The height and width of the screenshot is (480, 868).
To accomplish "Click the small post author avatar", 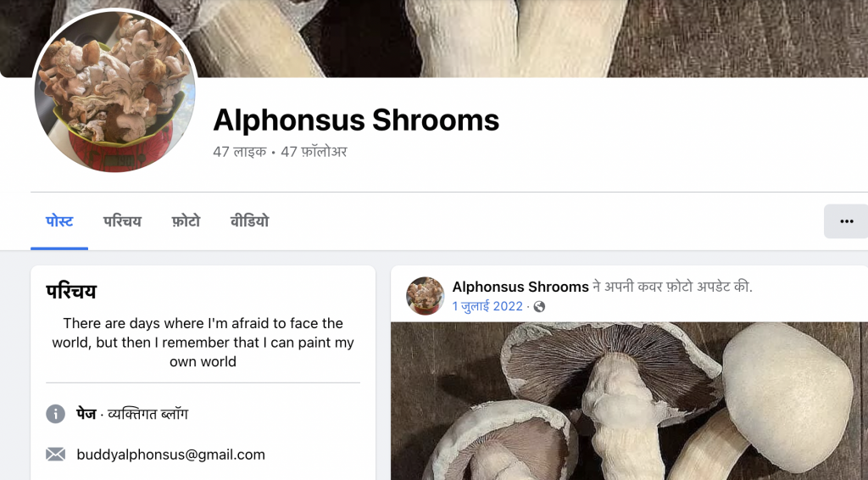I will pyautogui.click(x=426, y=296).
